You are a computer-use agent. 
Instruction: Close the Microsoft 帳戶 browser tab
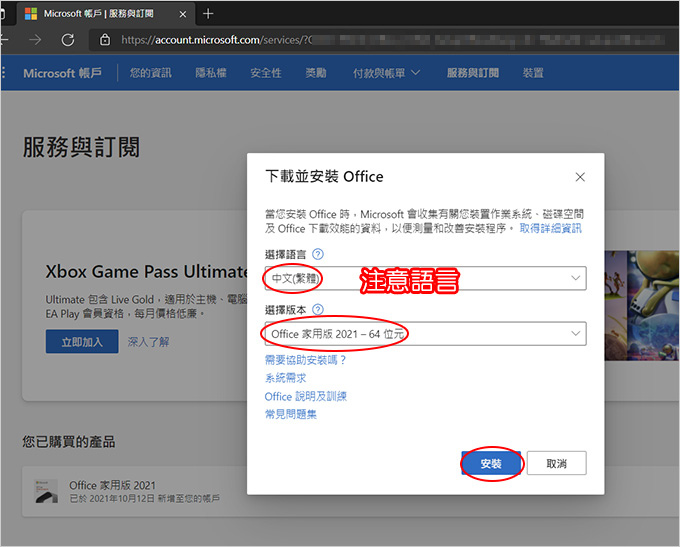coord(183,14)
